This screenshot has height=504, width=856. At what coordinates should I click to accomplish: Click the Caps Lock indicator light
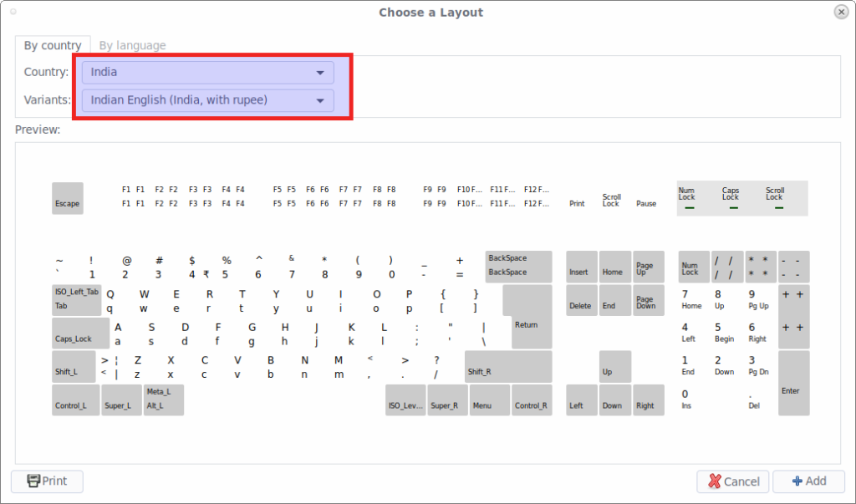point(731,198)
